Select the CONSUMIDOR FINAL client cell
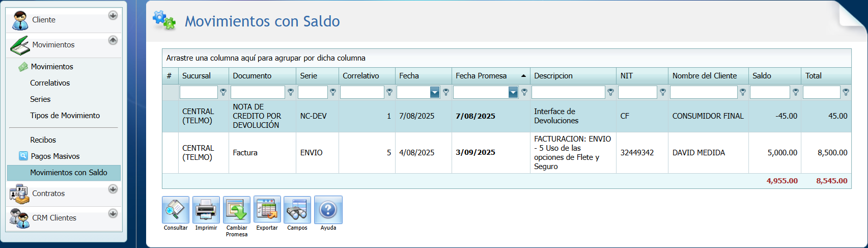 (708, 116)
